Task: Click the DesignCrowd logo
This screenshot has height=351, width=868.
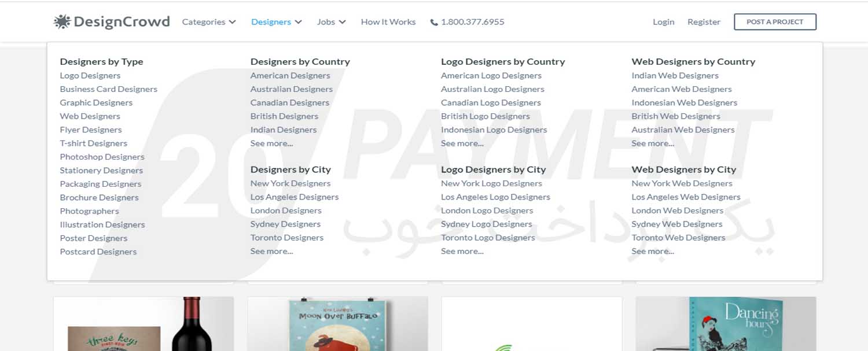Action: [x=112, y=22]
